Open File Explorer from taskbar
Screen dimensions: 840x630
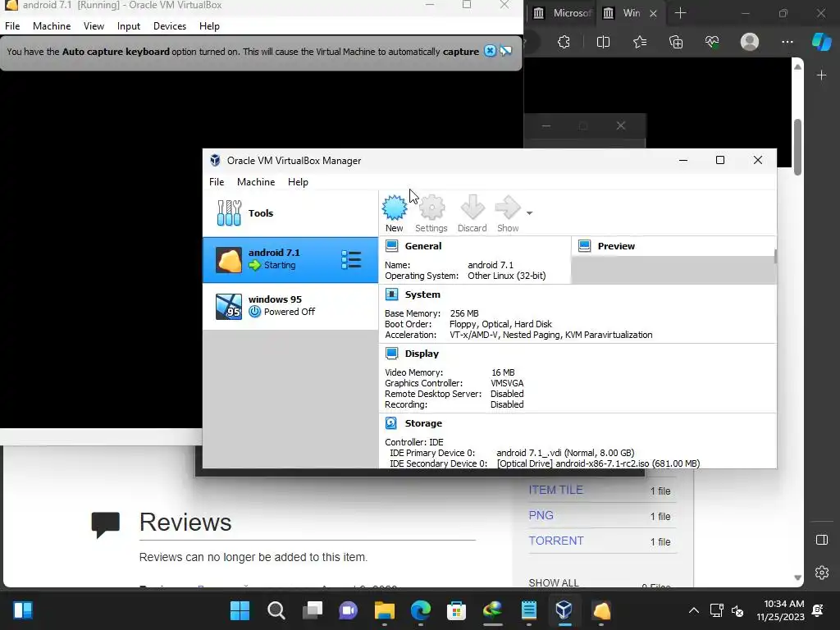pos(384,610)
